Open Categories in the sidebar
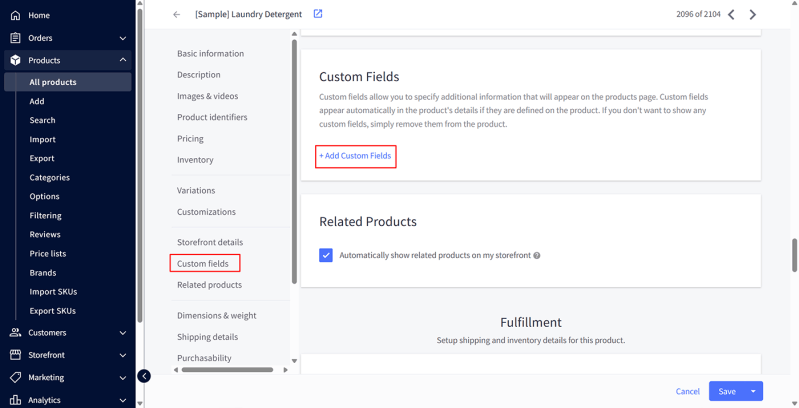The height and width of the screenshot is (408, 799). (x=49, y=177)
